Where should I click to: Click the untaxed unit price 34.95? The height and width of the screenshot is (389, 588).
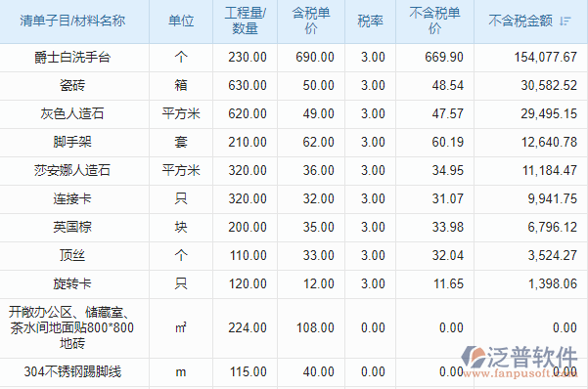click(448, 170)
